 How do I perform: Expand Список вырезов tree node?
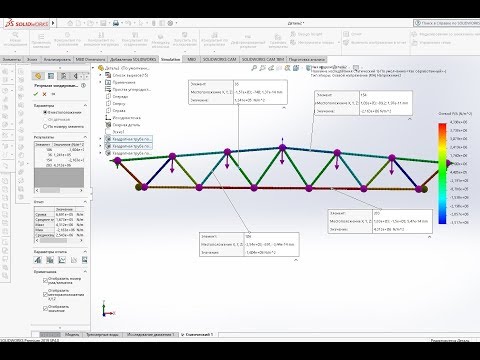pyautogui.click(x=101, y=75)
